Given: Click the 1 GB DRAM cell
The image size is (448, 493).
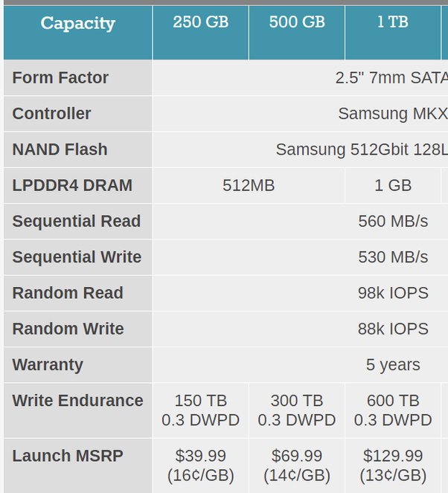Looking at the screenshot, I should tap(393, 185).
